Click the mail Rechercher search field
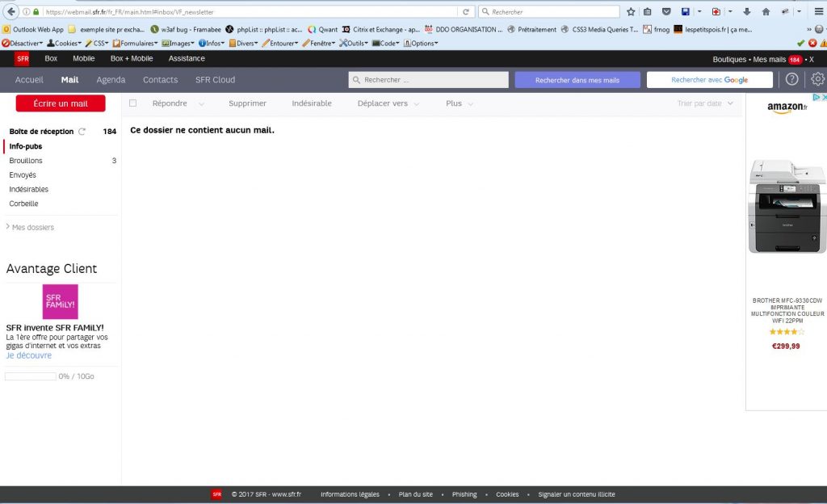 coord(429,80)
